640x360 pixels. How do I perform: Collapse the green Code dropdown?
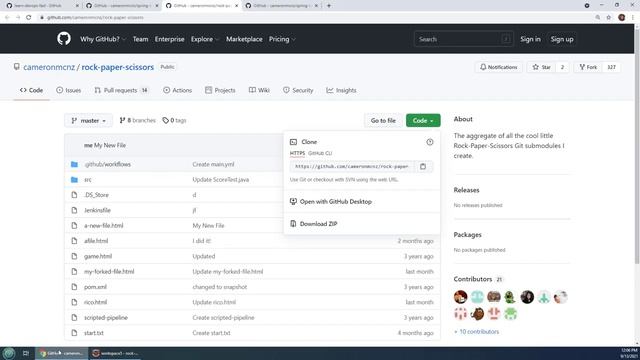[x=423, y=120]
